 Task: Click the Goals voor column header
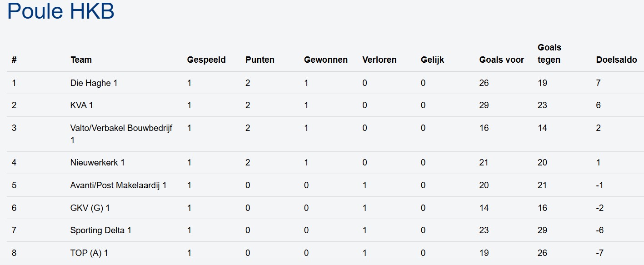[x=501, y=60]
